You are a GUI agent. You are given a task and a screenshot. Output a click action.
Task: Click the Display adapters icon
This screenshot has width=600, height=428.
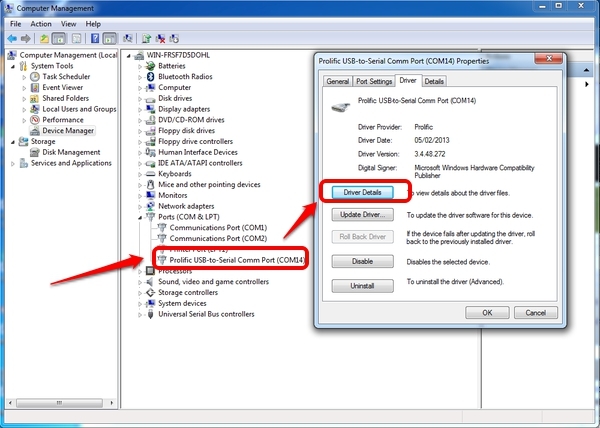click(150, 109)
